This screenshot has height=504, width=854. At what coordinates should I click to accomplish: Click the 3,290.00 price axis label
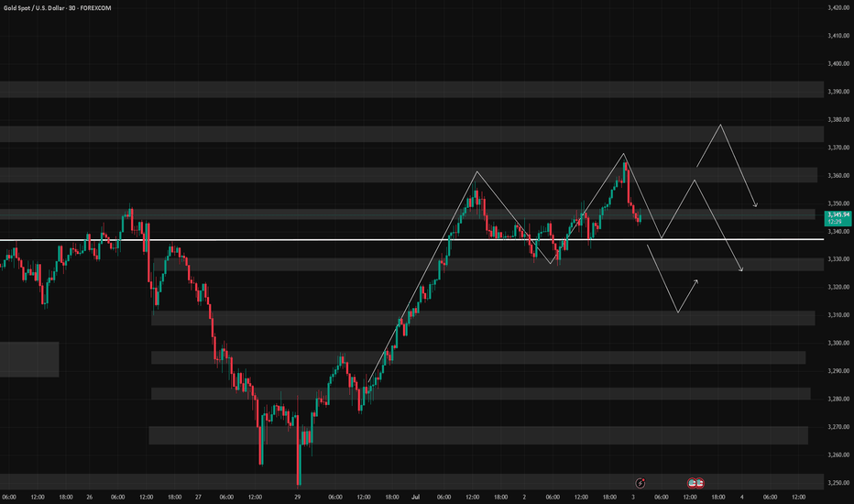coord(838,371)
